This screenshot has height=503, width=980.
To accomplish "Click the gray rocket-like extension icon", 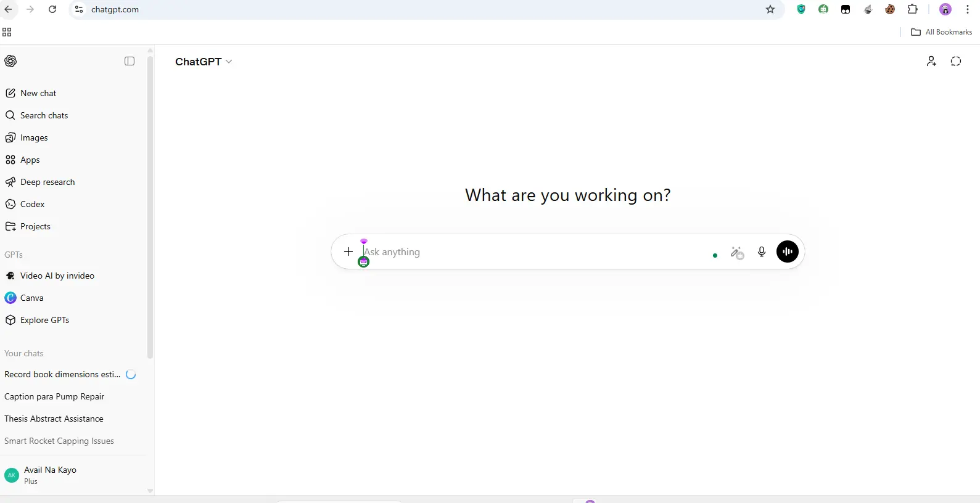I will click(x=868, y=9).
